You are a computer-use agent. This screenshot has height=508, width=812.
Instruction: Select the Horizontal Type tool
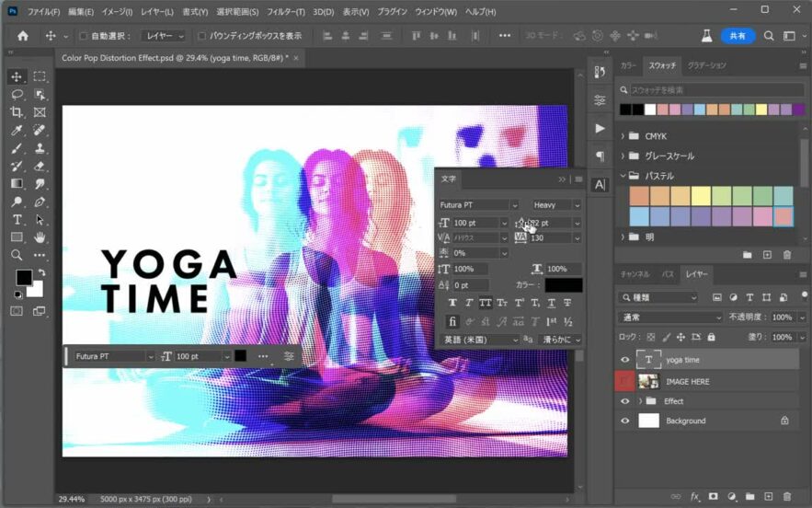(17, 220)
